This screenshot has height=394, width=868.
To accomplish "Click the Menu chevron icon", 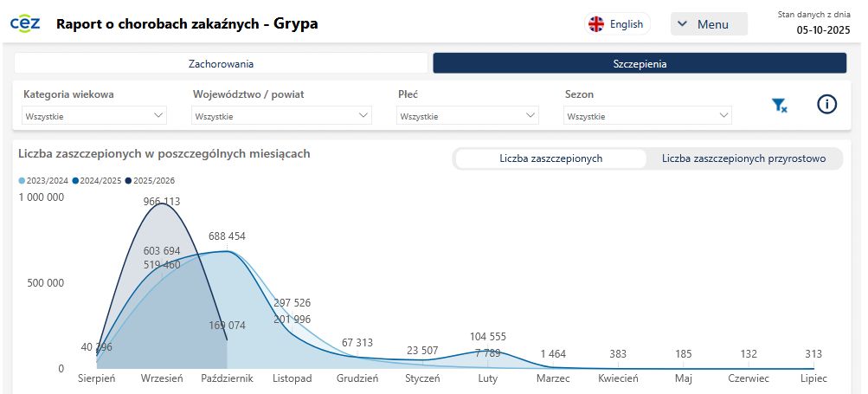I will (x=682, y=24).
